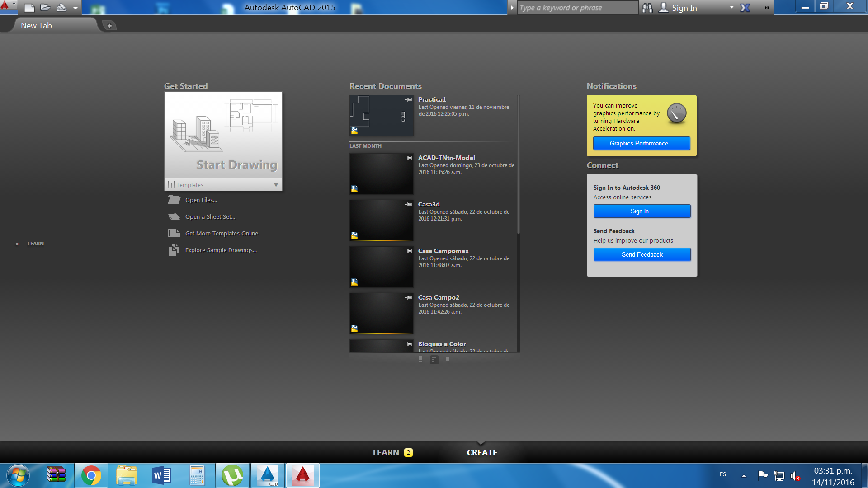This screenshot has height=488, width=868.
Task: Open the Chrome browser icon in taskbar
Action: 91,474
